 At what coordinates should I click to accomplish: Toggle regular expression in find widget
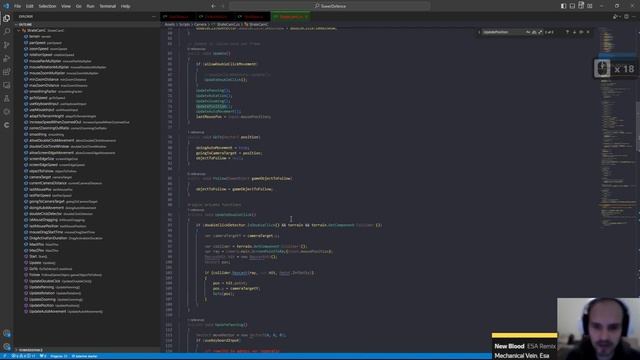[x=540, y=32]
